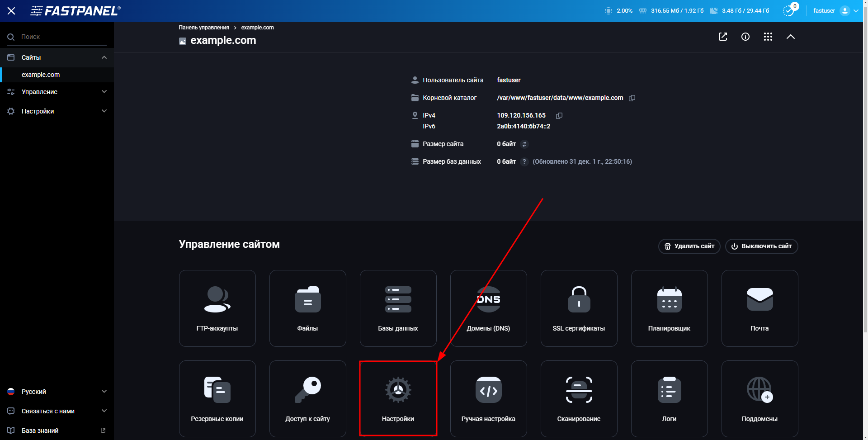
Task: Select example.com in the Сайты list
Action: (x=41, y=74)
